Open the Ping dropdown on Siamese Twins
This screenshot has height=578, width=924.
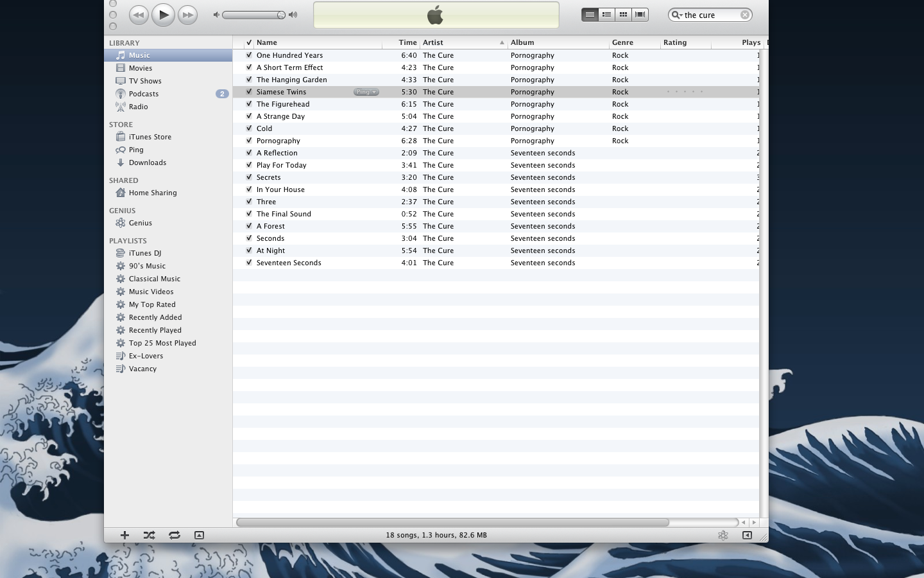coord(366,92)
